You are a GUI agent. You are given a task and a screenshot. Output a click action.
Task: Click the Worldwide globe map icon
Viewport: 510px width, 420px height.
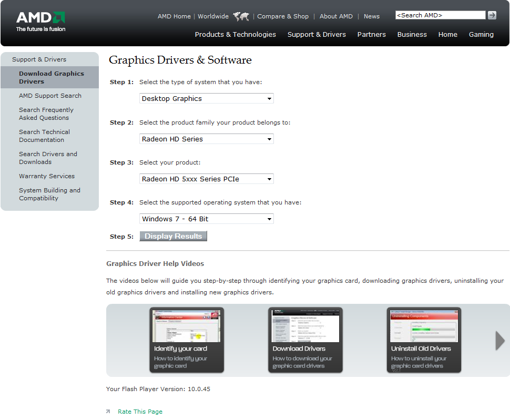click(241, 16)
